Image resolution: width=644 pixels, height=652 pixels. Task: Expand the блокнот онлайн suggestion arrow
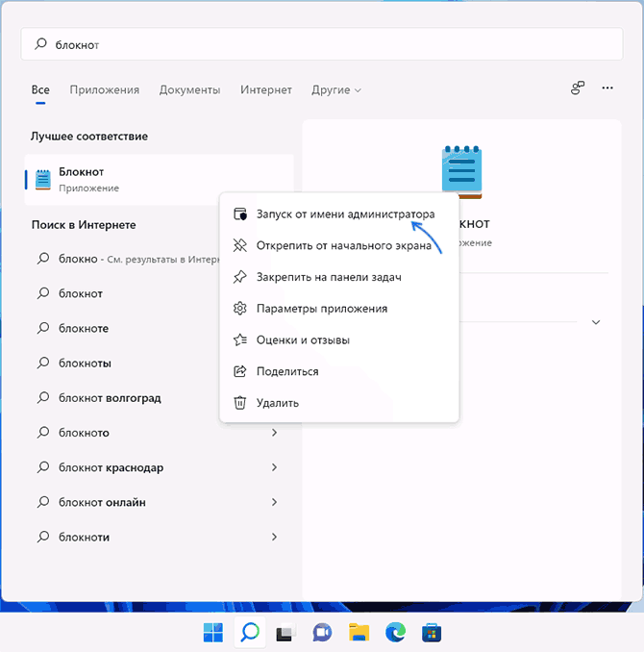274,502
